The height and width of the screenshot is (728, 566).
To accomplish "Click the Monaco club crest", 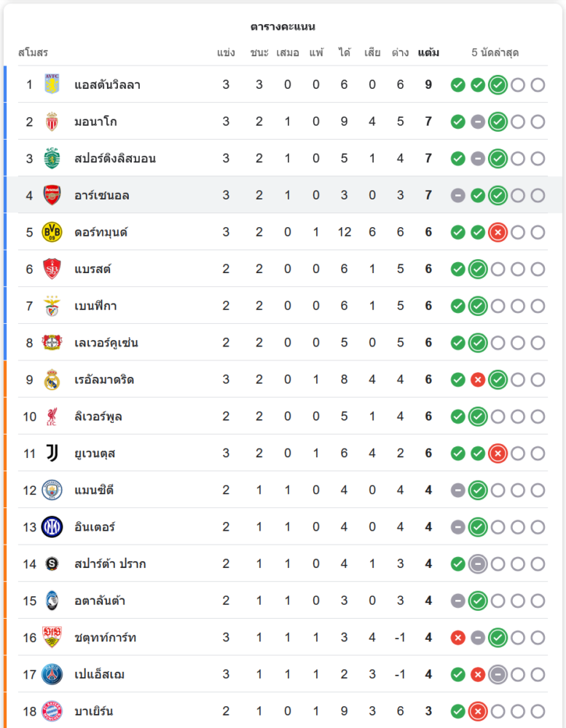I will (52, 122).
